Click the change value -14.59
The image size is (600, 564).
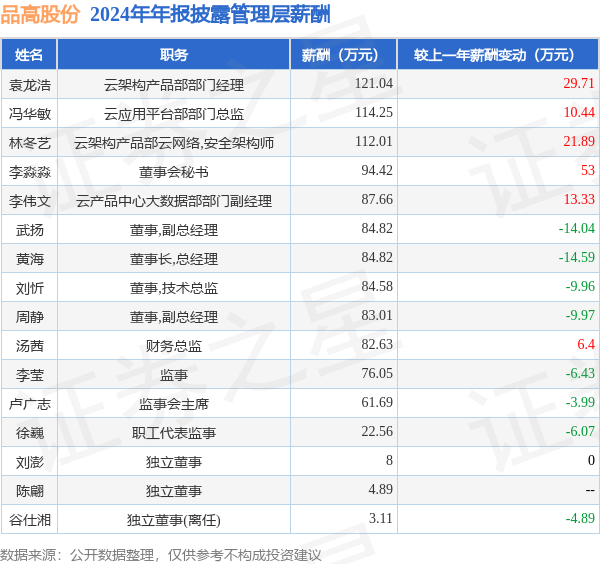tap(576, 258)
